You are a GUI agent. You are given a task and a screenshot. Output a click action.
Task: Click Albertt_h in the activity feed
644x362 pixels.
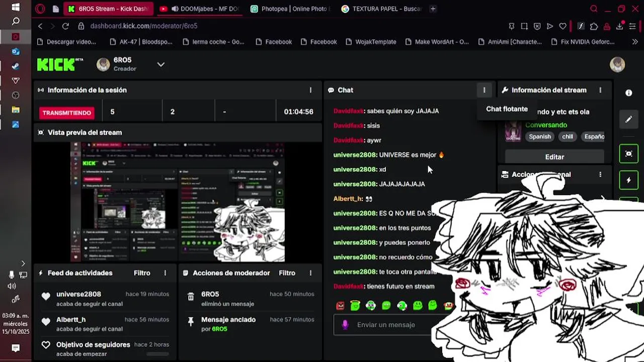71,319
